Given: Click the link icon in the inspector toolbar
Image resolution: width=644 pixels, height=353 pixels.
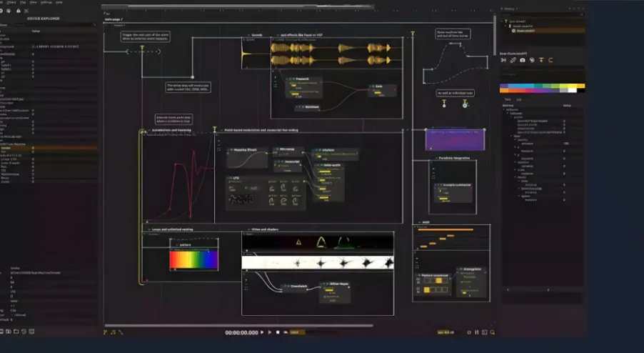Looking at the screenshot, I should [513, 60].
